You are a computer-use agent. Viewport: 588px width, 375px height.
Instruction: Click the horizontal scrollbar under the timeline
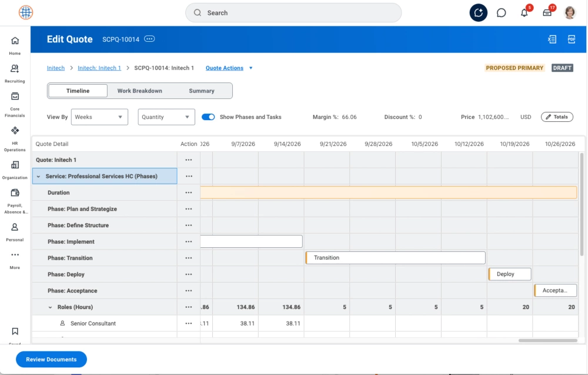tap(547, 340)
